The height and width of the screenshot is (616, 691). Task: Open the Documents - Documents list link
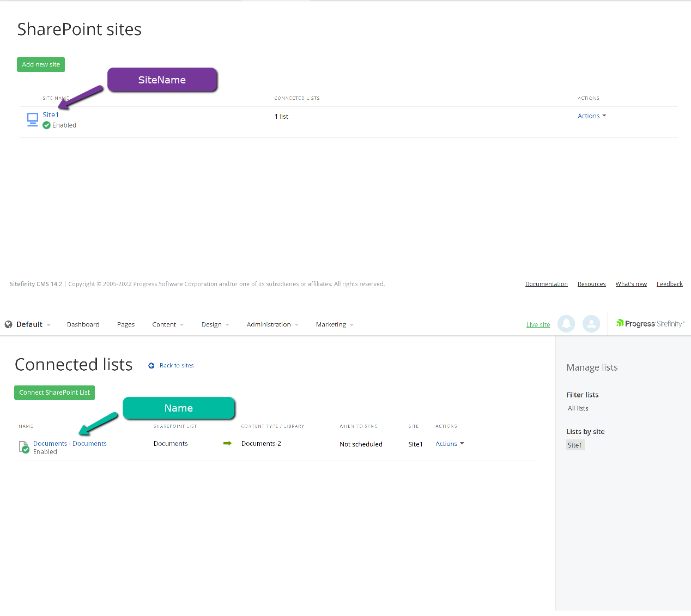70,444
